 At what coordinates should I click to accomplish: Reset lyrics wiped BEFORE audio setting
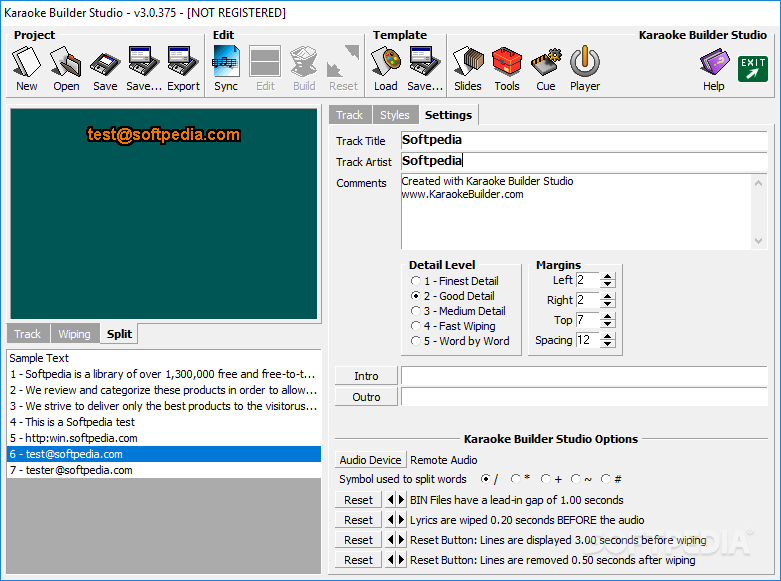pos(358,520)
